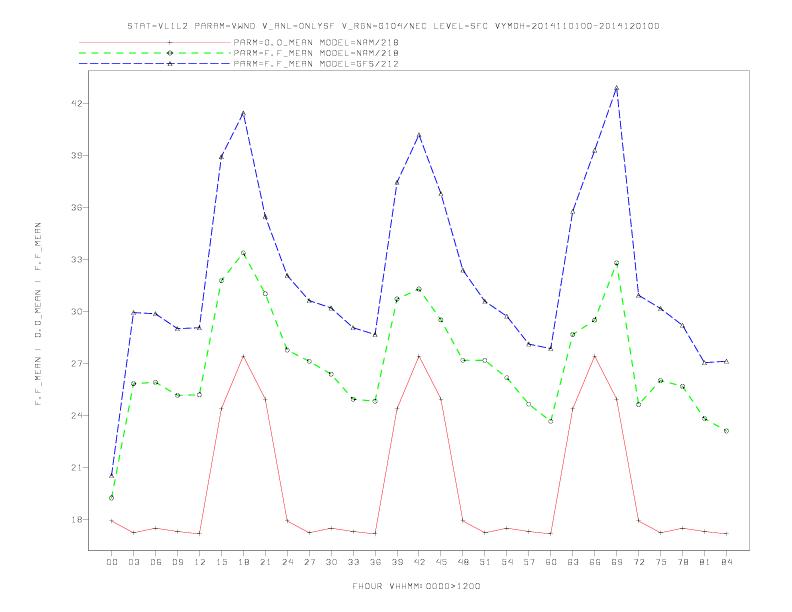Image resolution: width=792 pixels, height=612 pixels.
Task: Click x-axis tick label 72
Action: 638,562
